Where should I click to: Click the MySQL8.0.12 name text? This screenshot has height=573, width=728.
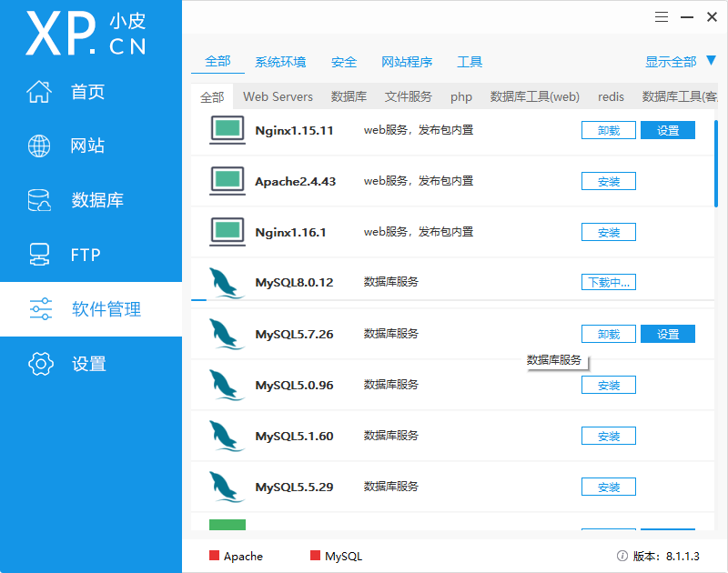[294, 282]
